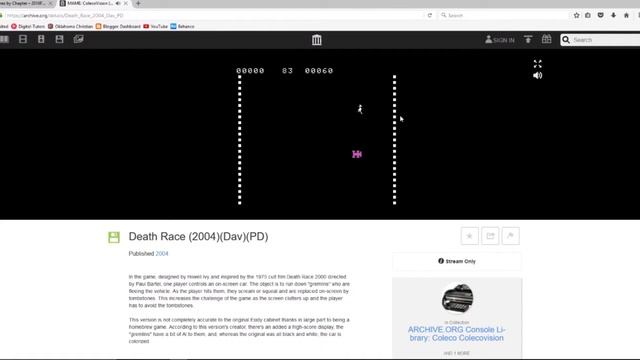Click the green software item icon beside title

click(x=114, y=237)
